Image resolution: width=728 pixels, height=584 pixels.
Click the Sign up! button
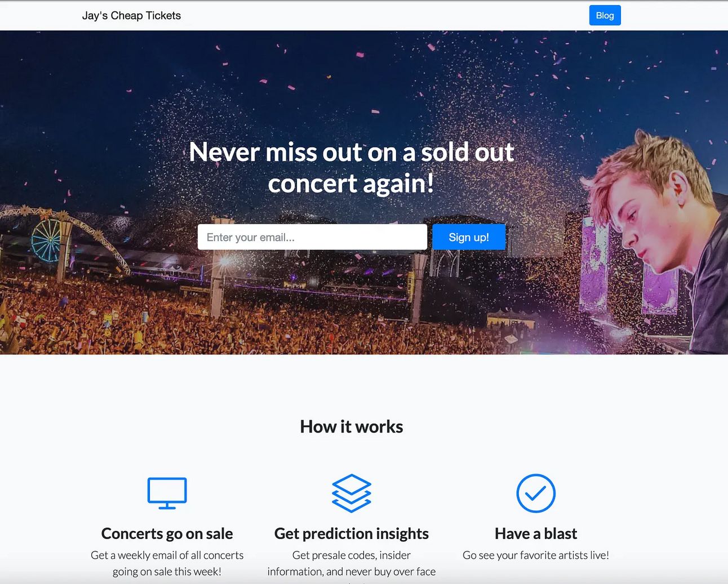coord(469,237)
